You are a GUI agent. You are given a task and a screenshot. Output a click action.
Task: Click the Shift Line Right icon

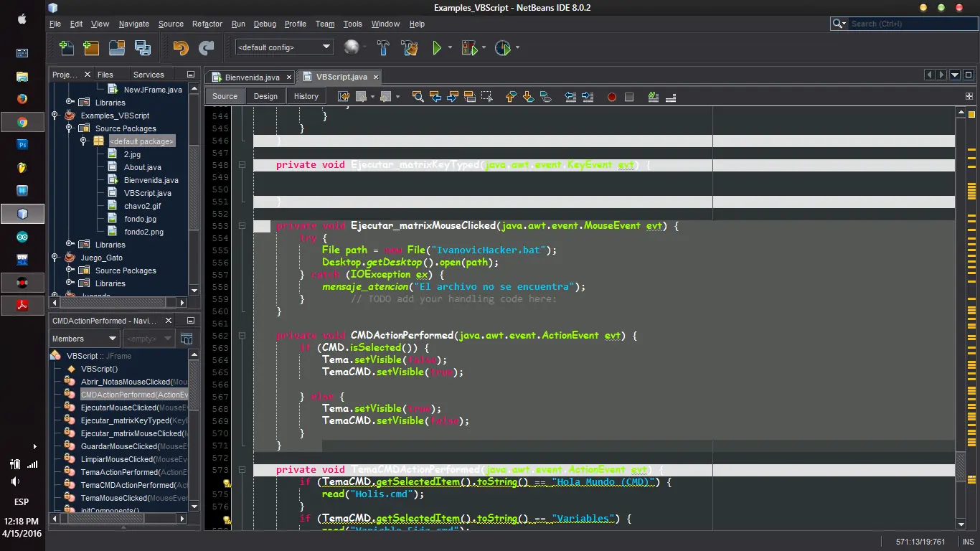[x=588, y=96]
